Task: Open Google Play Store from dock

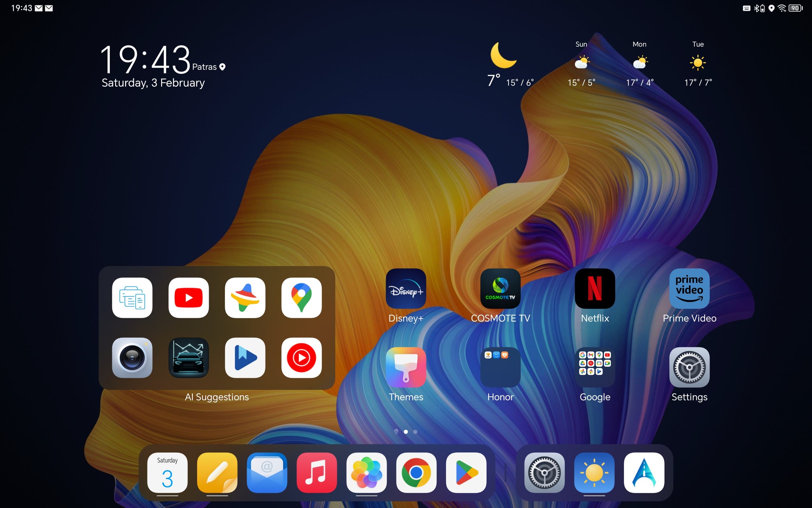Action: [x=466, y=473]
